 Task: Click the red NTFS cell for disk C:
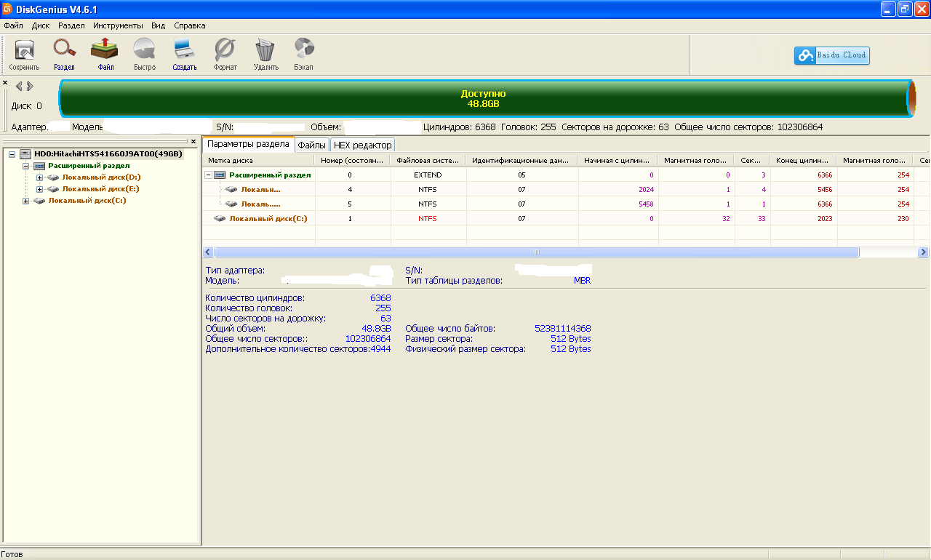[428, 219]
